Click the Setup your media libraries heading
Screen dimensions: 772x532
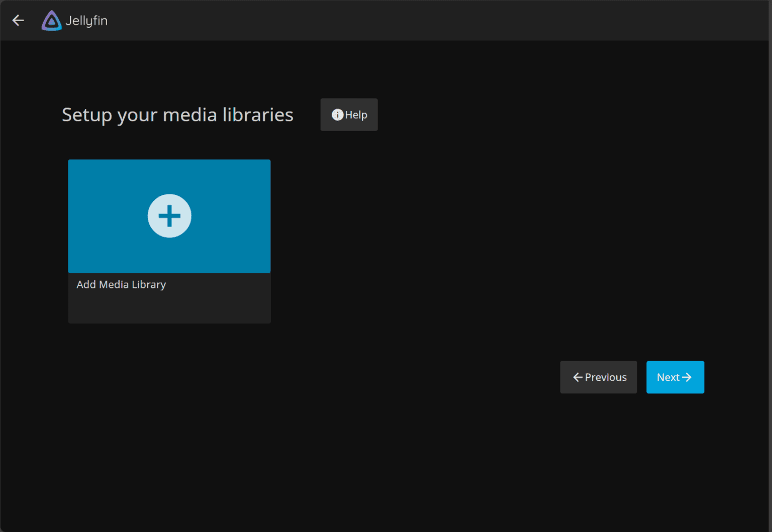coord(177,115)
